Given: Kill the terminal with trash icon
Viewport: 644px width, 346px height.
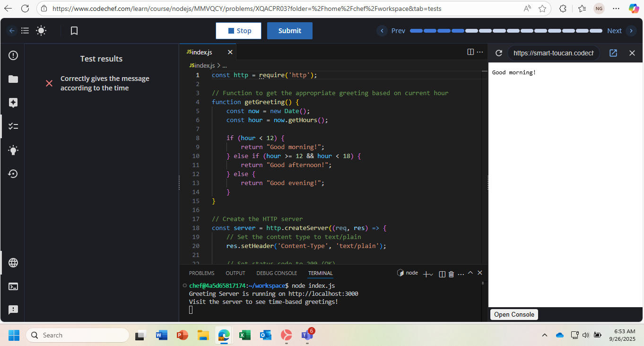Looking at the screenshot, I should pyautogui.click(x=451, y=274).
